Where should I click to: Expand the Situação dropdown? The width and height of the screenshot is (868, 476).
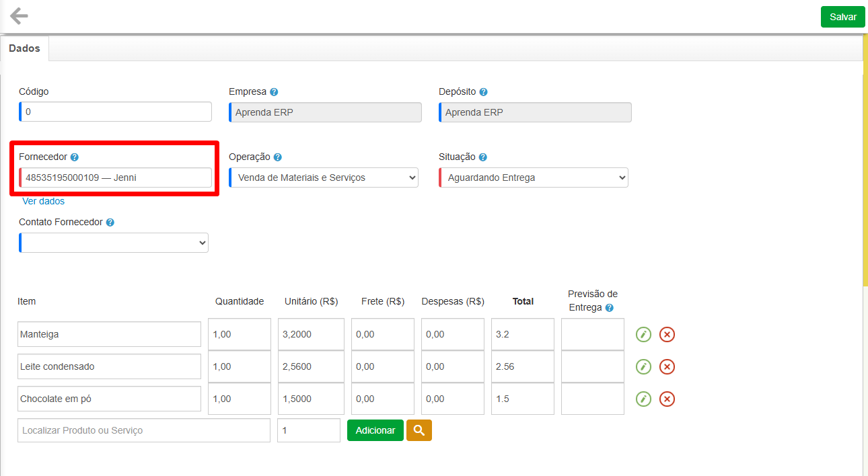click(x=534, y=177)
